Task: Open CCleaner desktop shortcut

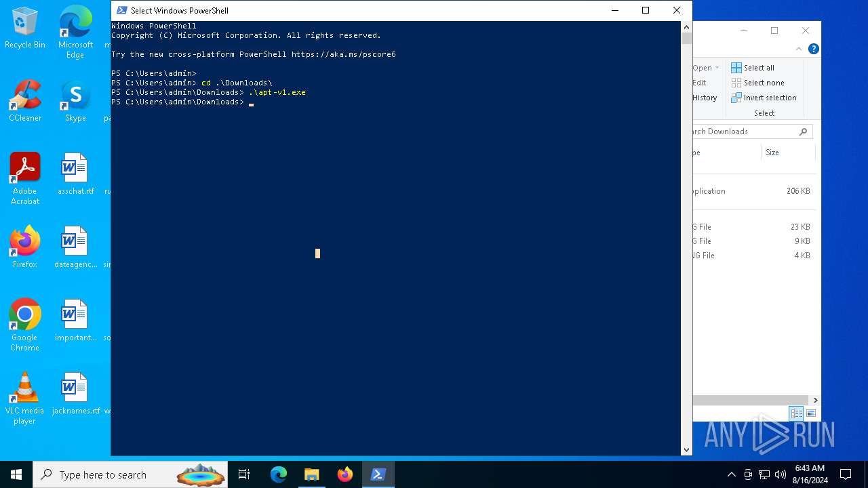Action: 25,102
